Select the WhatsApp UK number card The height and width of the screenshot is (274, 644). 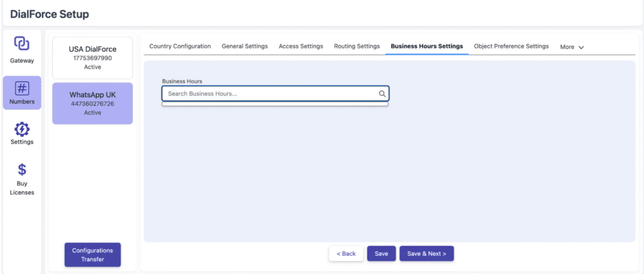click(92, 103)
